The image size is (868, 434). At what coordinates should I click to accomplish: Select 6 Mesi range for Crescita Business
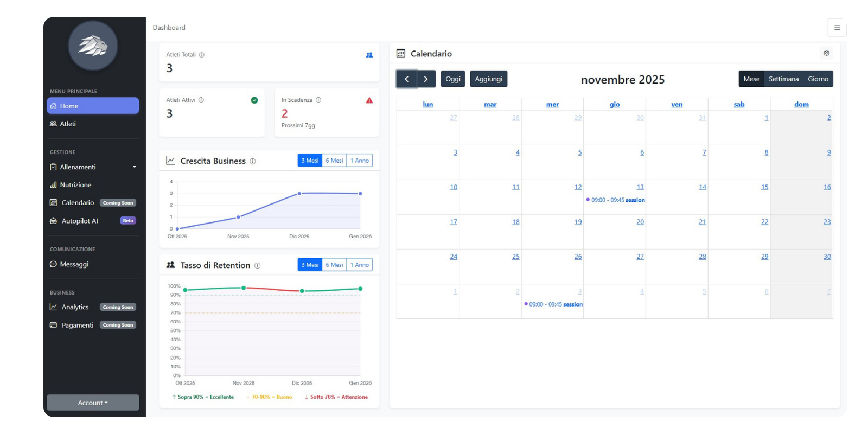click(334, 161)
